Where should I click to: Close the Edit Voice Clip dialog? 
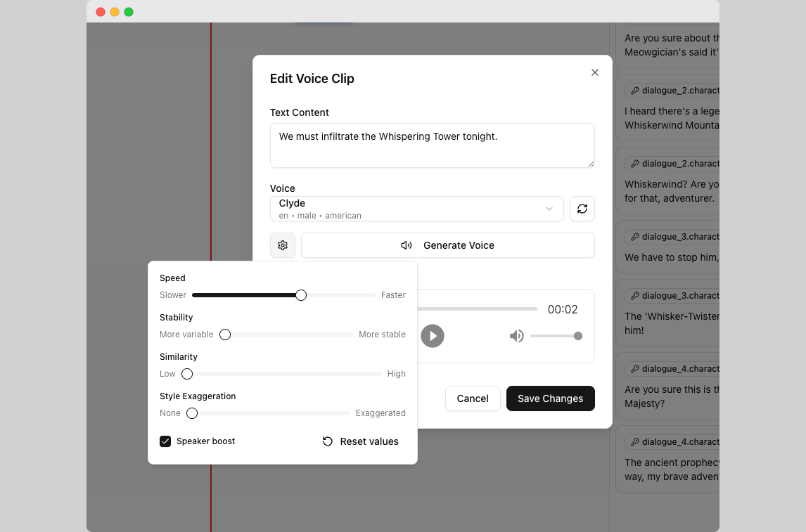click(595, 72)
